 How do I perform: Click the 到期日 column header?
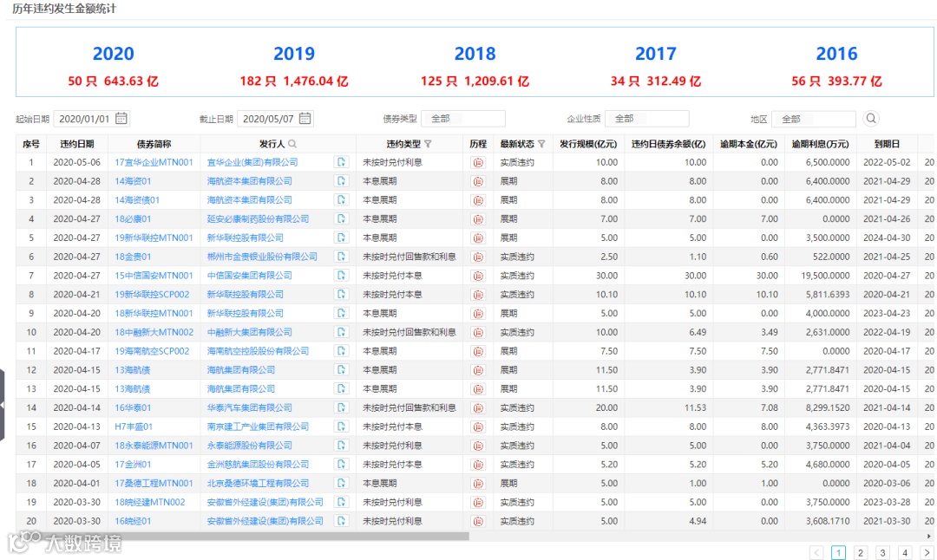(x=887, y=144)
